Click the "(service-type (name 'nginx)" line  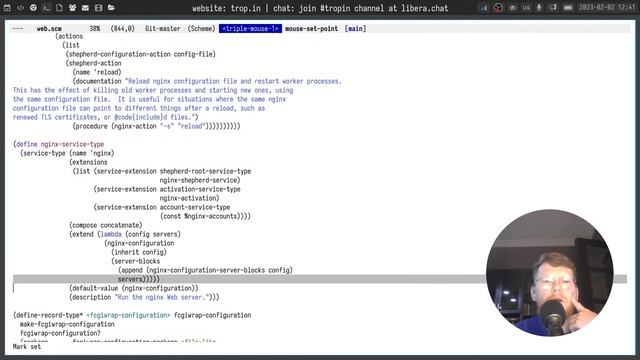(67, 153)
